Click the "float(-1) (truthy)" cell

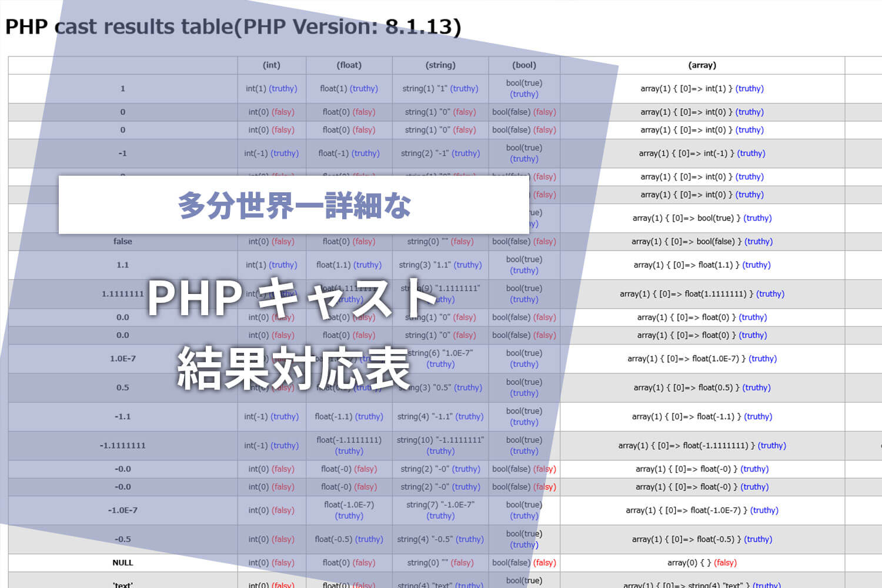(x=349, y=153)
